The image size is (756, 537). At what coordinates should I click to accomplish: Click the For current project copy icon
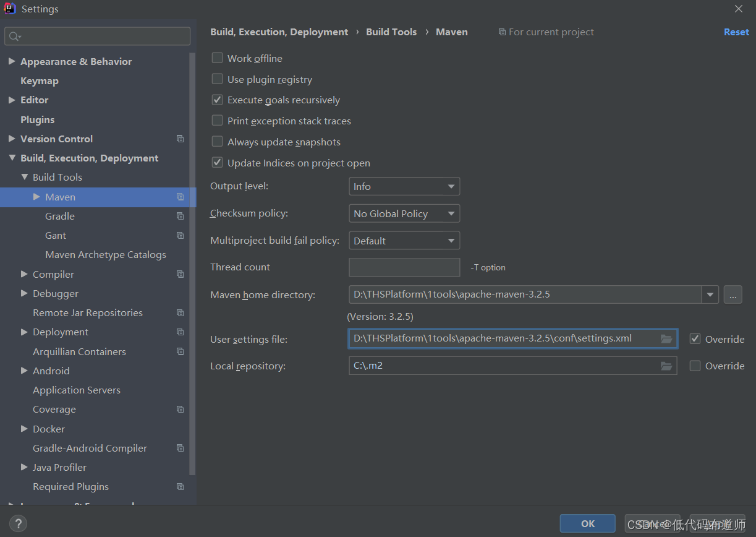[502, 32]
